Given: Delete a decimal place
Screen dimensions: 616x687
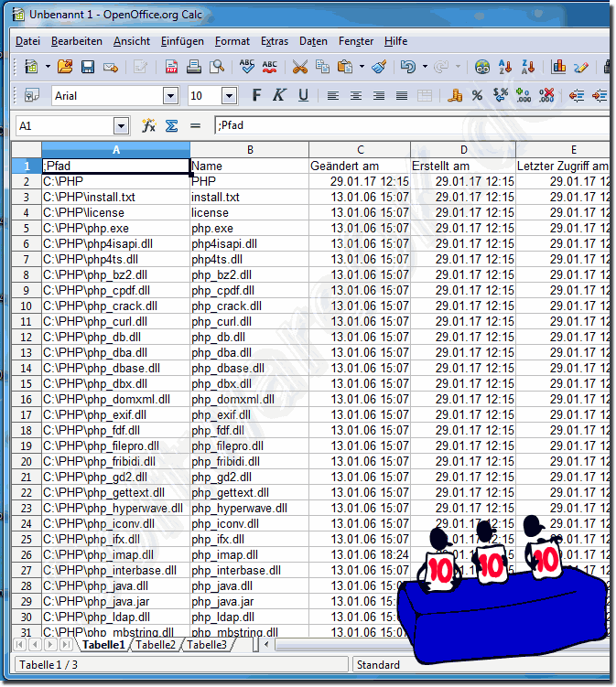Looking at the screenshot, I should point(546,95).
